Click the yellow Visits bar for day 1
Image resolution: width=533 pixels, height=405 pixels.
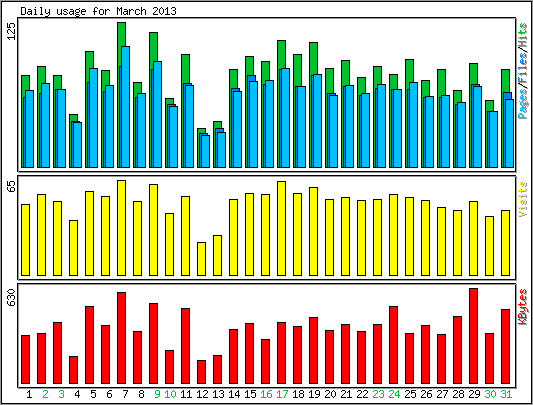pyautogui.click(x=25, y=240)
